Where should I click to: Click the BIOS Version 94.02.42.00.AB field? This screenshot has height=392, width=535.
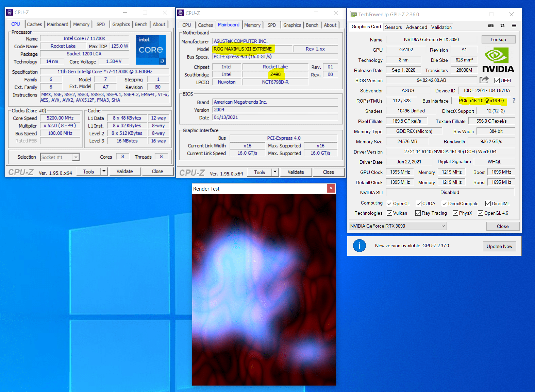click(x=431, y=80)
